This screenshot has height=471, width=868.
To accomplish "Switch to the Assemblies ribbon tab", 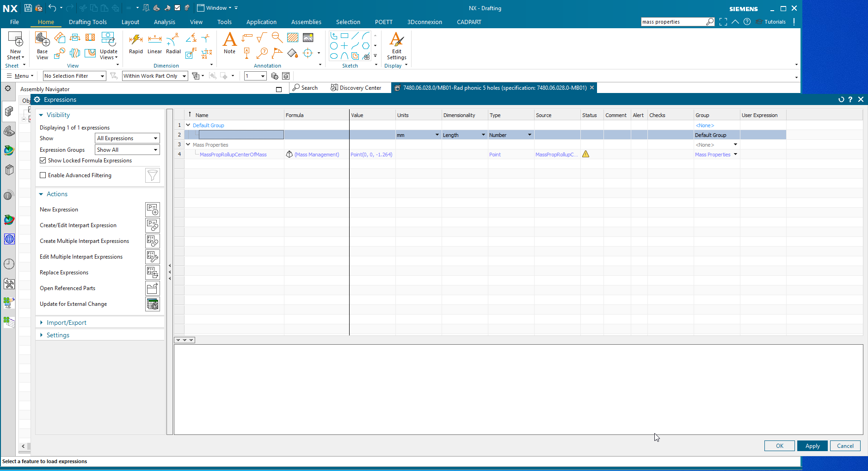I will click(306, 22).
